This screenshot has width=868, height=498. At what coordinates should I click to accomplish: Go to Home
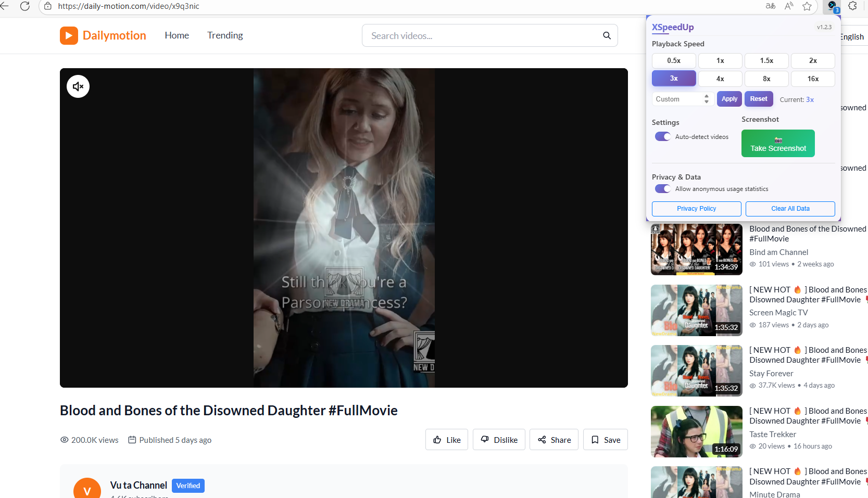pyautogui.click(x=177, y=35)
